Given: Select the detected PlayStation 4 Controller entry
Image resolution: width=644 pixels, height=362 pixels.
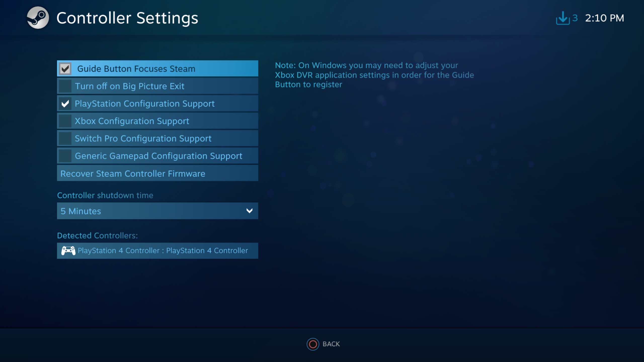Looking at the screenshot, I should tap(157, 250).
